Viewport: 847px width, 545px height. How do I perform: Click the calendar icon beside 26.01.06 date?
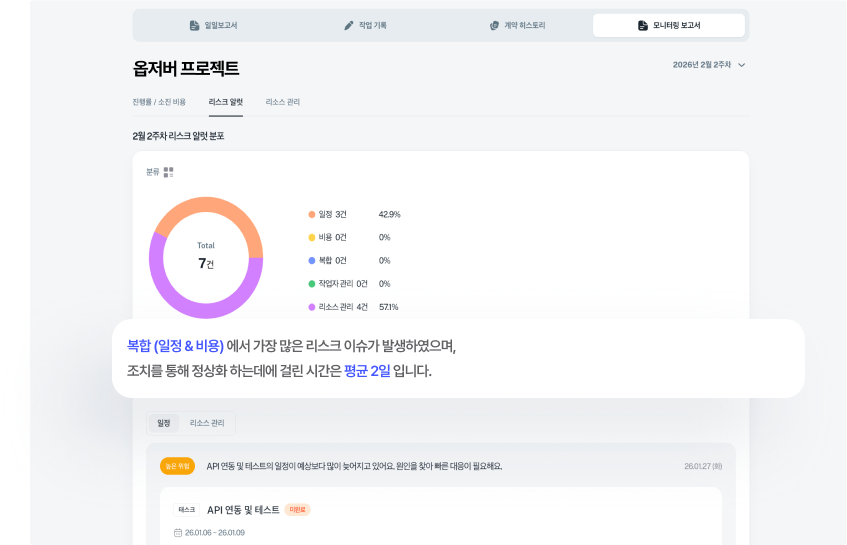click(x=178, y=532)
